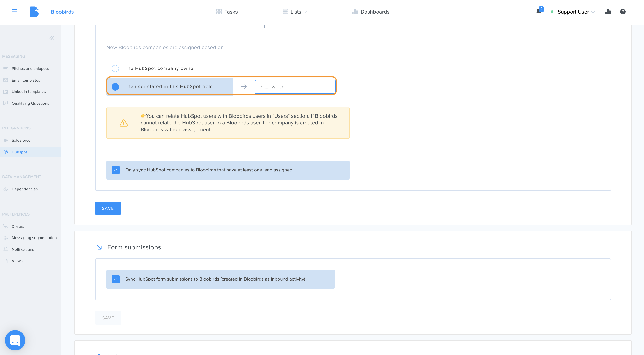Click the Form submissions arrow icon
This screenshot has height=355, width=644.
(99, 247)
